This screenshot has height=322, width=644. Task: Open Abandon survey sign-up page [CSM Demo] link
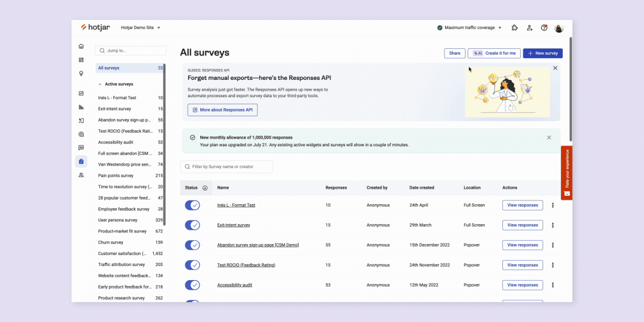coord(258,245)
